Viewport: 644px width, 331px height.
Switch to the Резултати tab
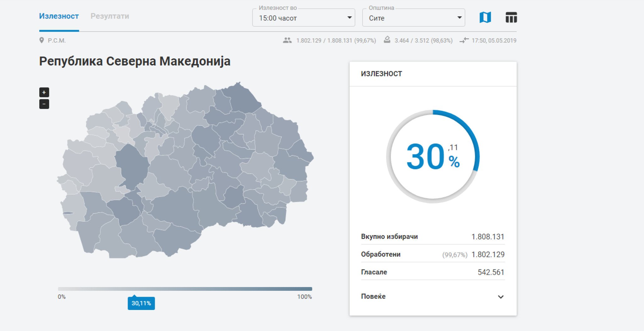110,16
